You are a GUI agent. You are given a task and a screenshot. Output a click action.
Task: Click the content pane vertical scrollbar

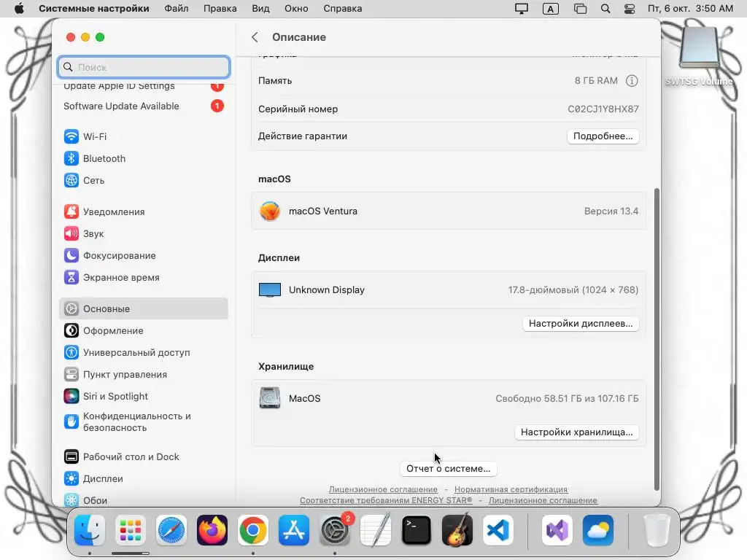(657, 339)
